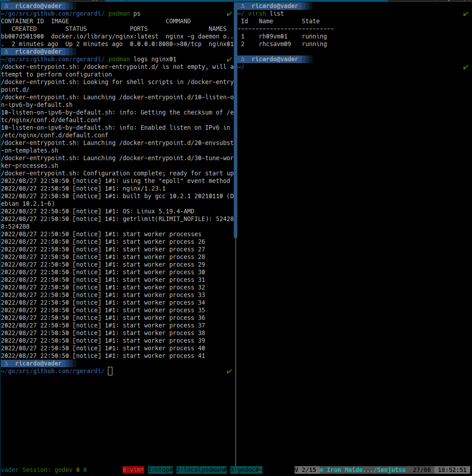Click the Iron Maiden Senjutsu now-playing text
The height and width of the screenshot is (476, 472).
366,470
